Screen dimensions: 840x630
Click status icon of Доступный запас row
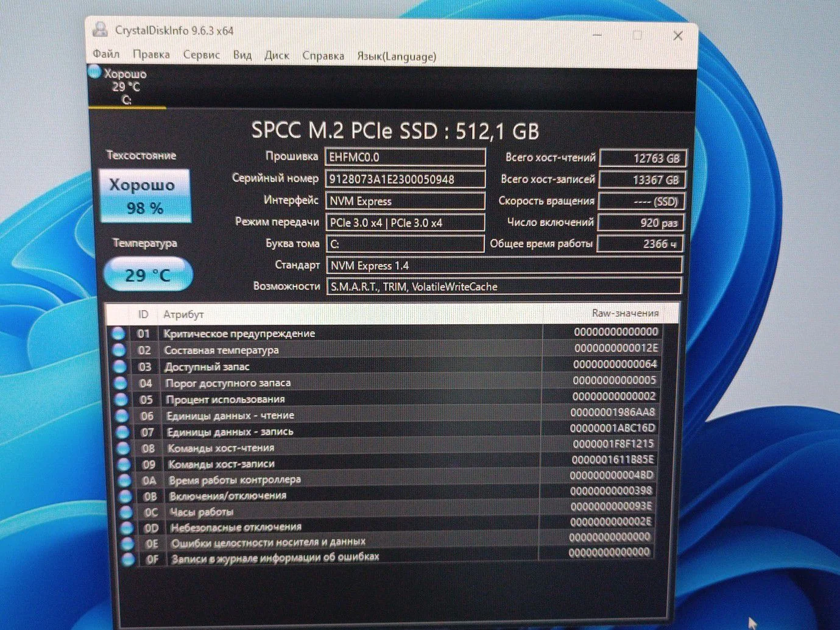[119, 367]
